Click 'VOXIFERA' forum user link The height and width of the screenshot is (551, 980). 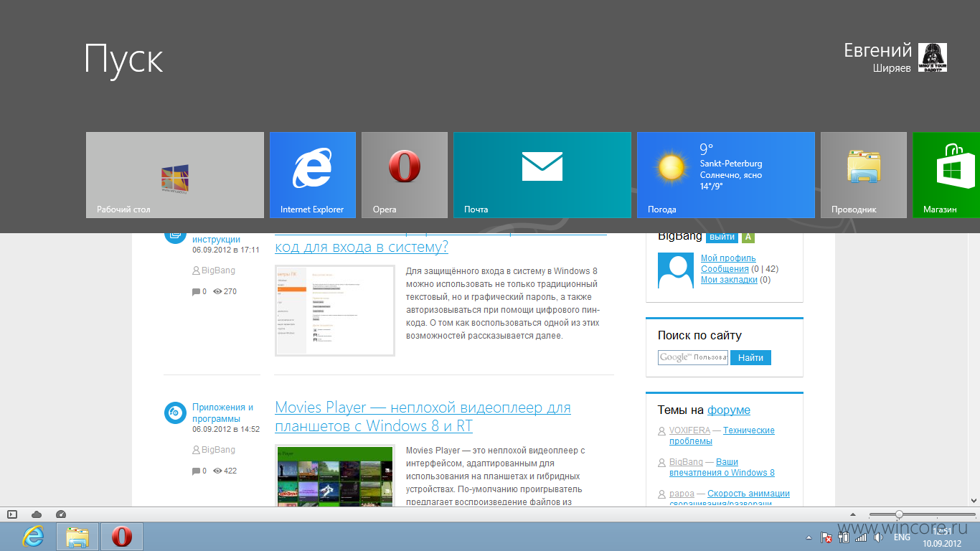coord(689,430)
